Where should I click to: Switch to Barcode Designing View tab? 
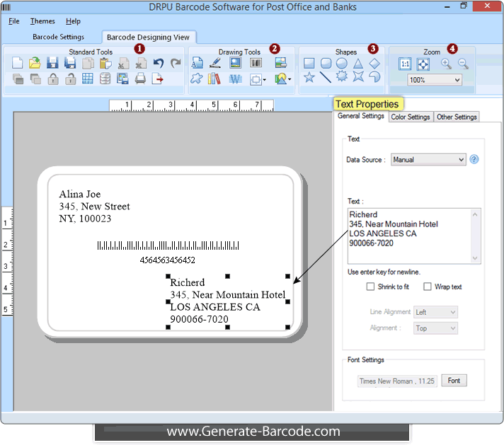[x=149, y=37]
